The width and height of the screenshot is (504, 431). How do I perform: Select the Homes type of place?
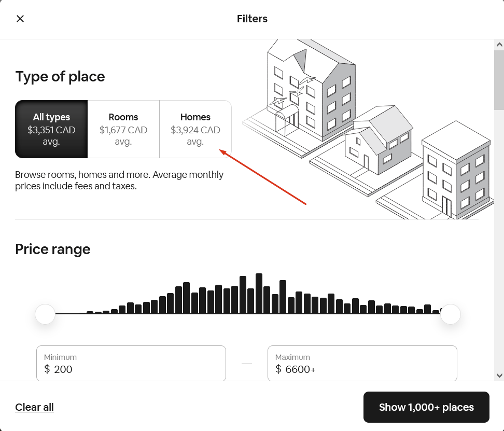tap(195, 129)
